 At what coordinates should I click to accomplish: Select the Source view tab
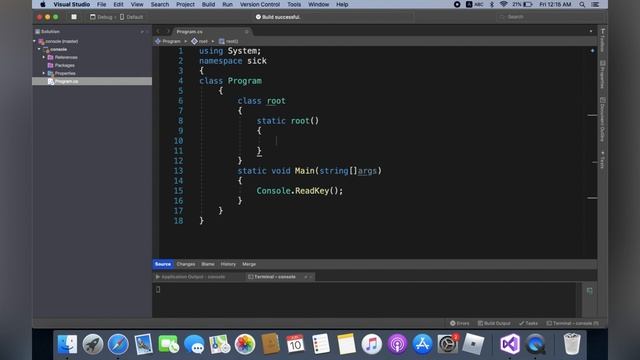pyautogui.click(x=163, y=264)
